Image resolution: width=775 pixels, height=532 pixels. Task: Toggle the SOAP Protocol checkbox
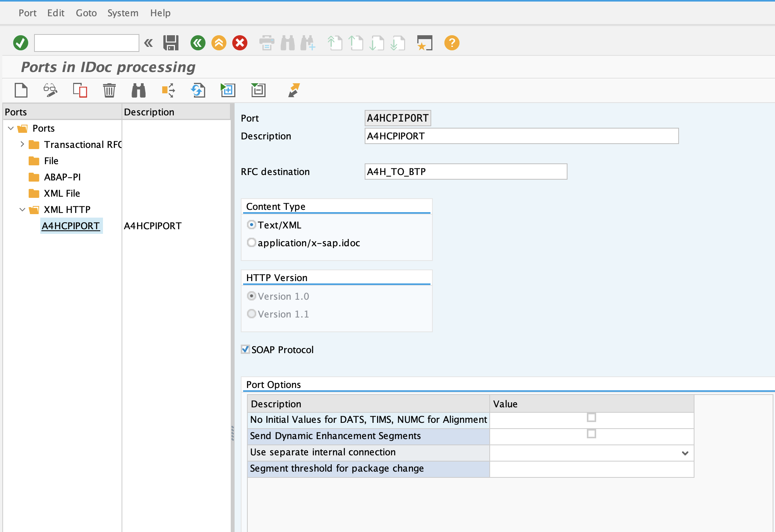tap(245, 349)
